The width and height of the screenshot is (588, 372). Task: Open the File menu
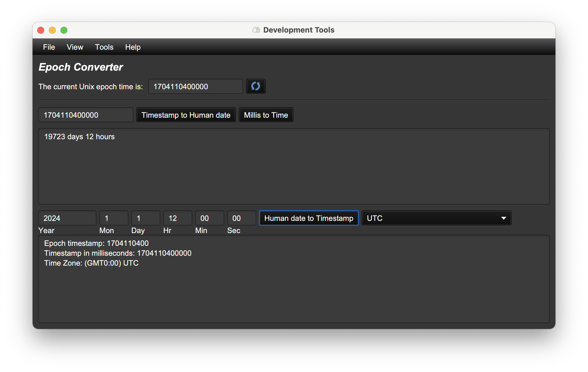(49, 47)
